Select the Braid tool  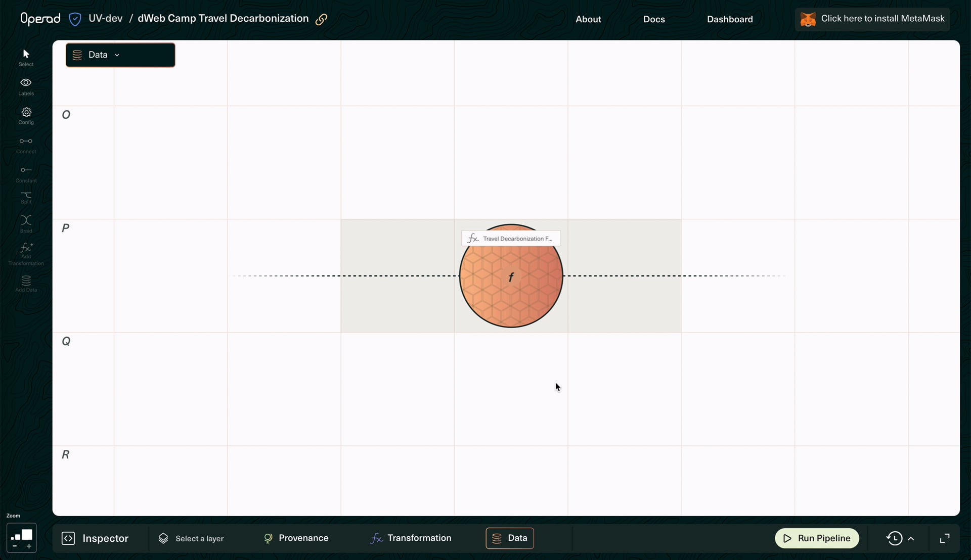[x=26, y=223]
